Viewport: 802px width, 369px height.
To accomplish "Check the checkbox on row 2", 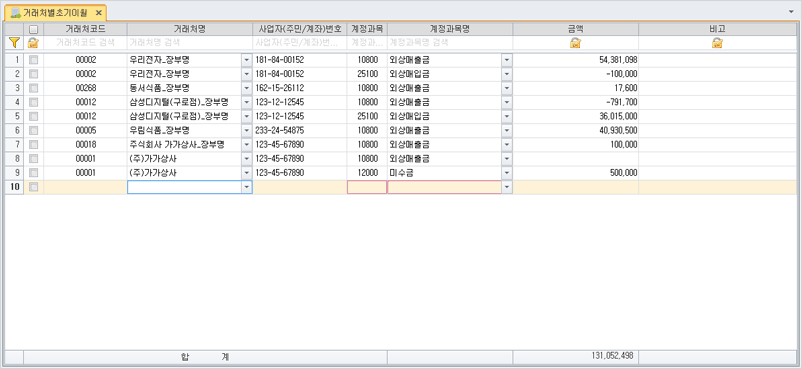I will 33,74.
